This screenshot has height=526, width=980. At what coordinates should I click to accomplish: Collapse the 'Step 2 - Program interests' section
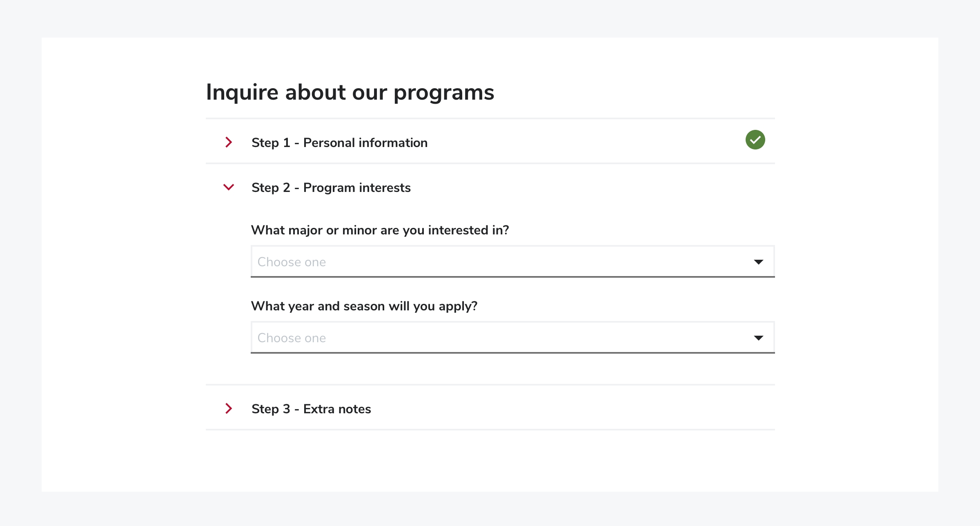pyautogui.click(x=490, y=187)
